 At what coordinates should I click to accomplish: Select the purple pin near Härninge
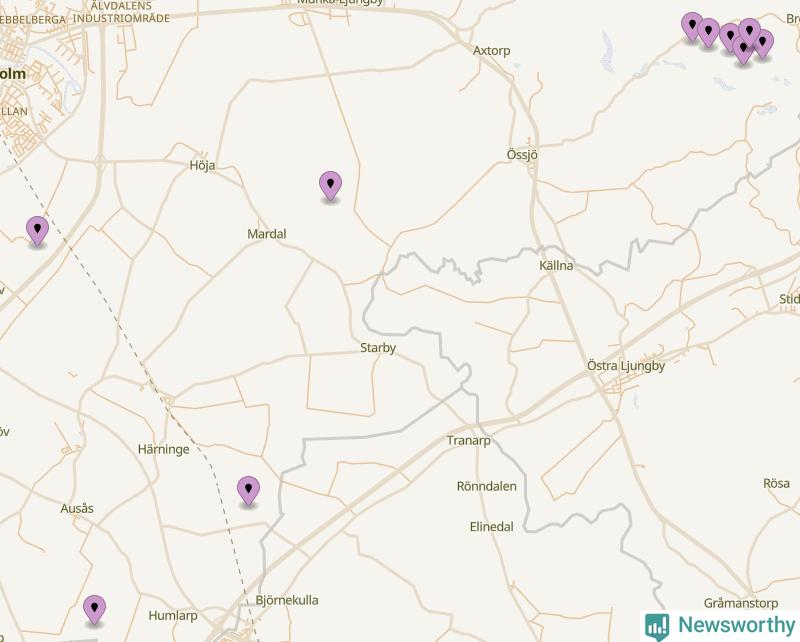[248, 491]
